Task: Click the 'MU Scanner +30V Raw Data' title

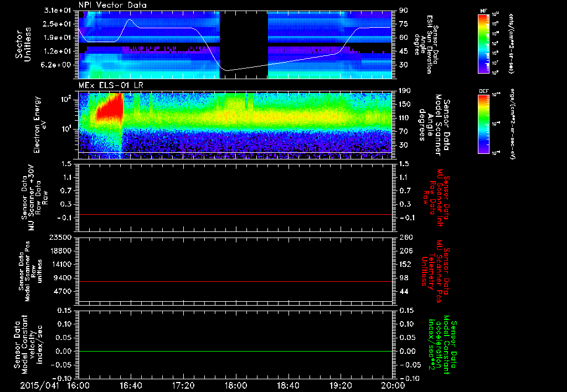Action: pos(34,198)
